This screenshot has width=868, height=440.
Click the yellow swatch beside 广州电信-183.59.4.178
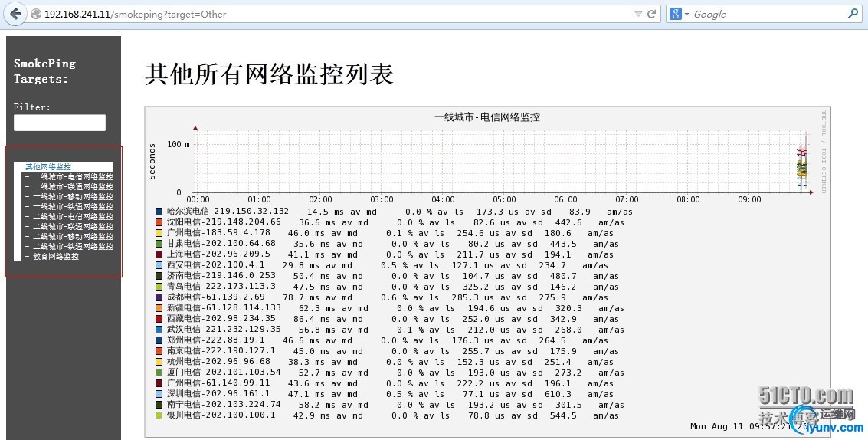tap(159, 233)
